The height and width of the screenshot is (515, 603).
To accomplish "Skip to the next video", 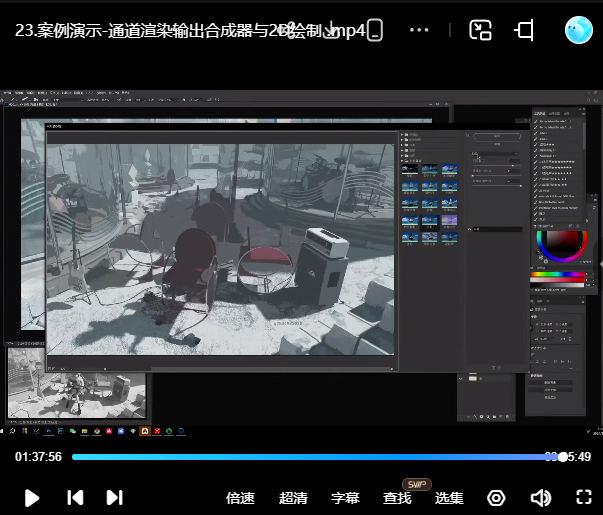I will (x=114, y=497).
